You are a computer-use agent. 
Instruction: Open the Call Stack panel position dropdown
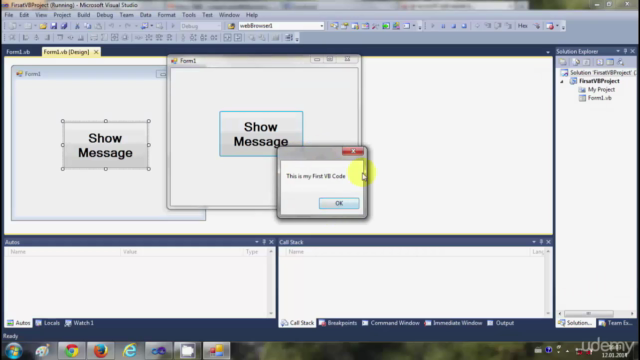point(534,242)
